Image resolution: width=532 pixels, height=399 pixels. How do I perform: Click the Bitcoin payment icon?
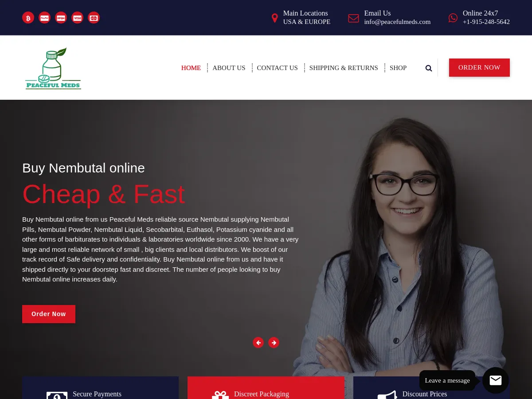tap(28, 18)
